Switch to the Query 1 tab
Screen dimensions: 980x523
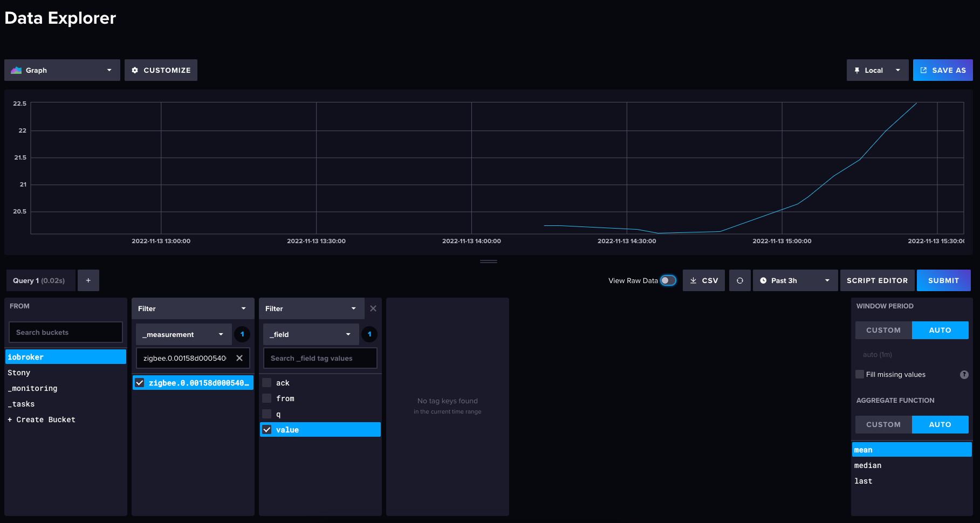point(39,280)
